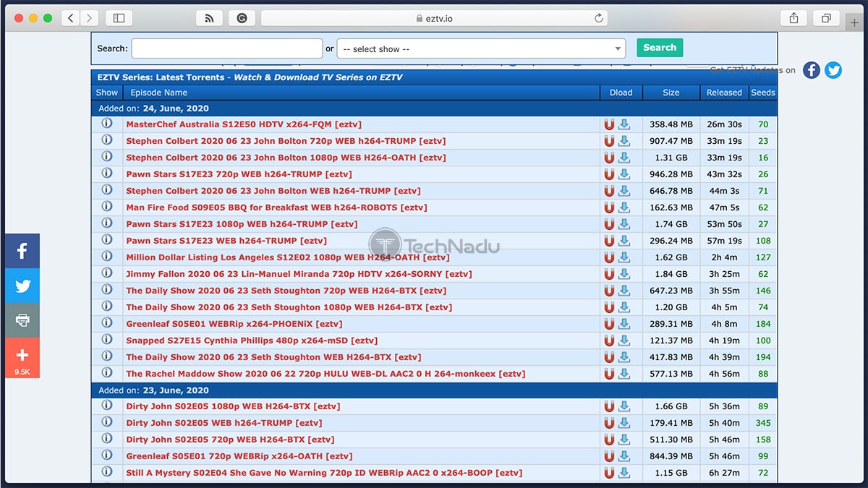This screenshot has height=488, width=868.
Task: Share page via Facebook sidebar button
Action: pyautogui.click(x=22, y=251)
